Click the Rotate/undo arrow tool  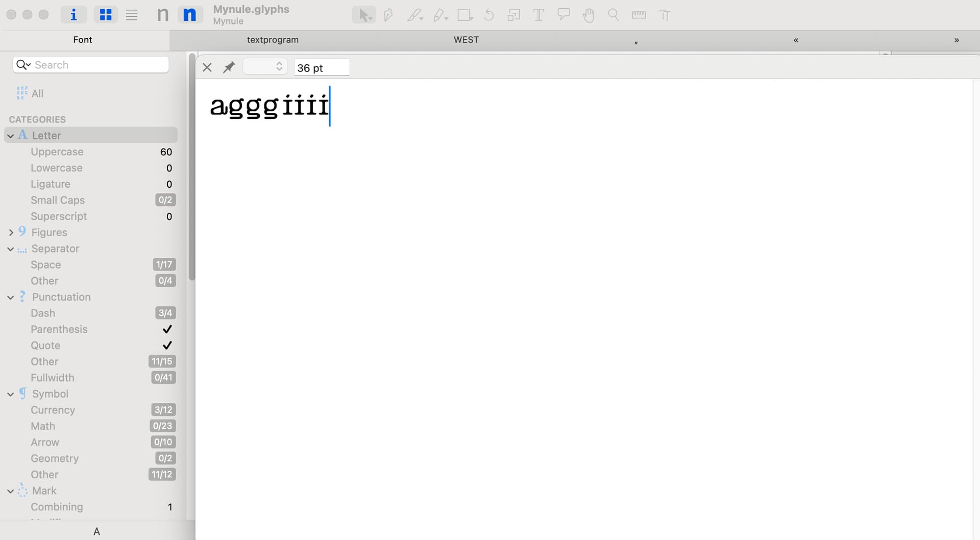[488, 15]
